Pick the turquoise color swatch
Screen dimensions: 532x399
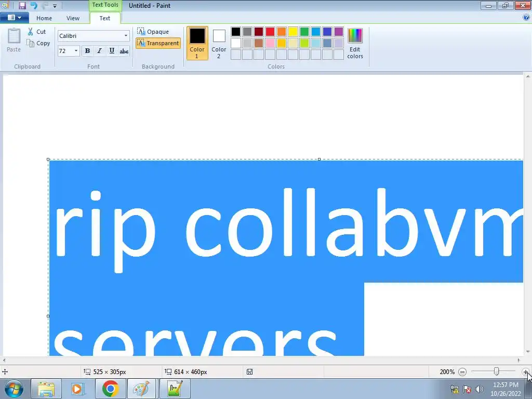pos(316,32)
